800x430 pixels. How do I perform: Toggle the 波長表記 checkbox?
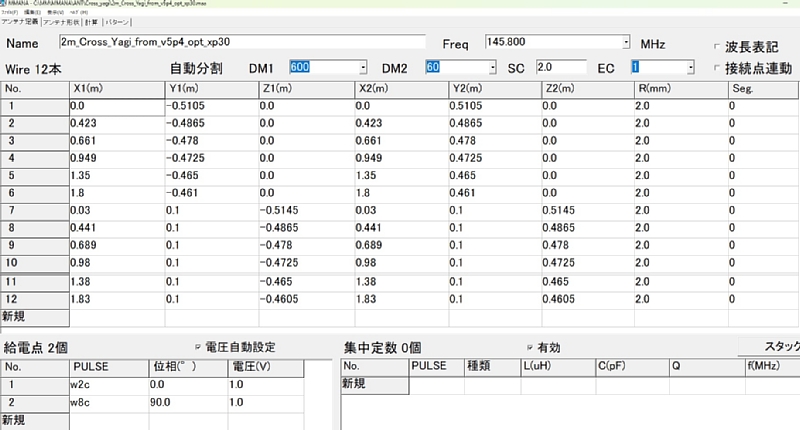717,46
